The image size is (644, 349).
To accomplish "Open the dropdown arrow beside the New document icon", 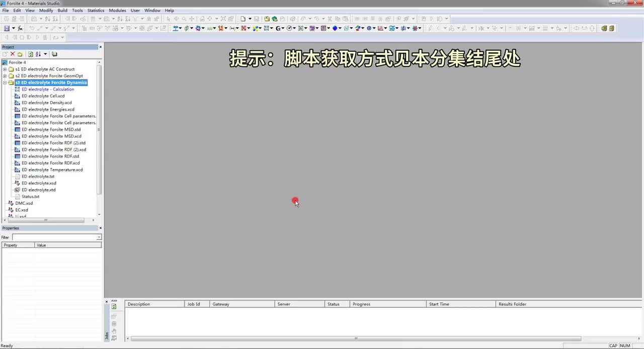I will (x=250, y=19).
